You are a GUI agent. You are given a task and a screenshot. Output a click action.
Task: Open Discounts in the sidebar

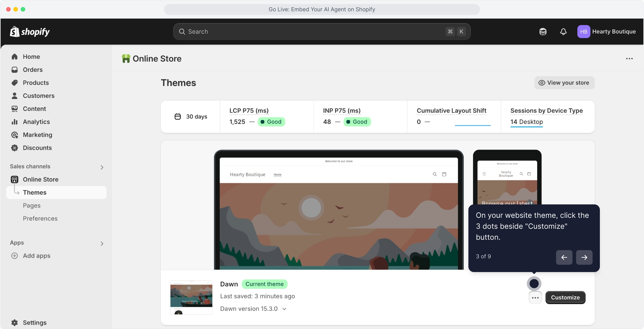(x=37, y=148)
